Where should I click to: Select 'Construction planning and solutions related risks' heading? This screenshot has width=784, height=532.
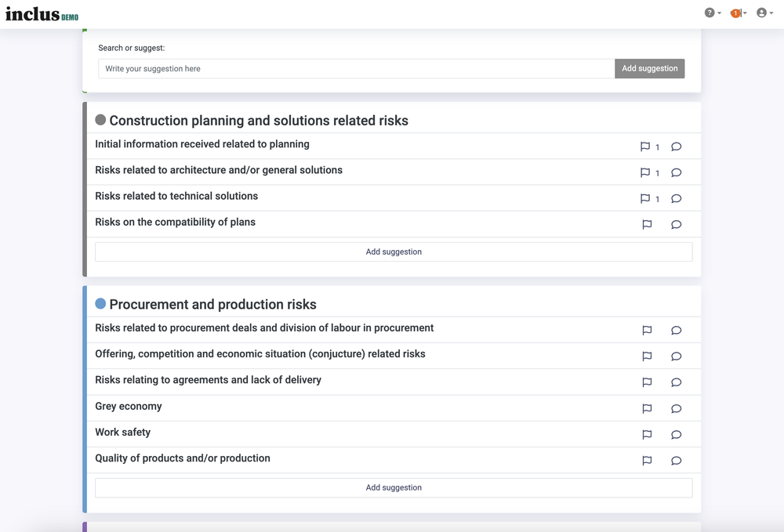(x=259, y=121)
